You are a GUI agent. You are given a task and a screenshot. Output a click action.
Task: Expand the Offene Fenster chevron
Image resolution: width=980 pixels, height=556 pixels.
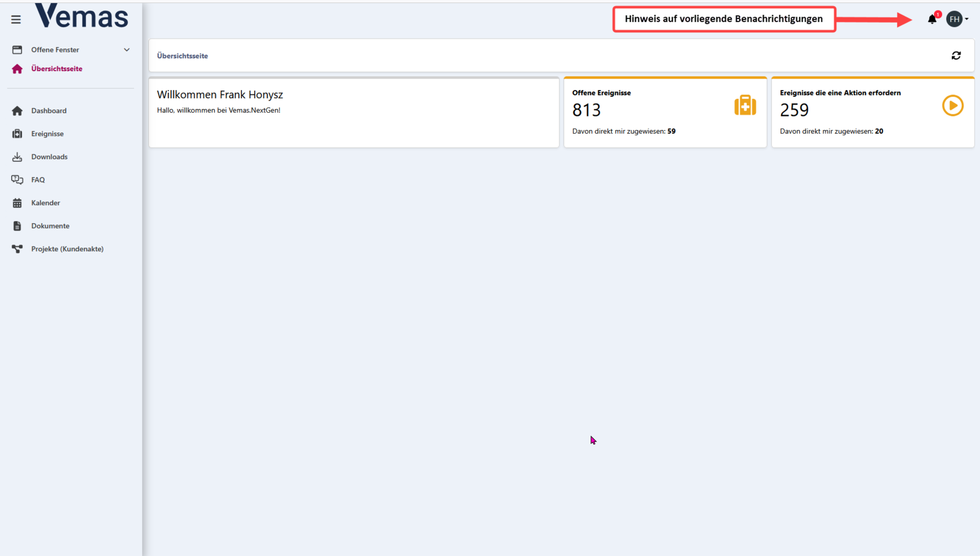pyautogui.click(x=127, y=50)
